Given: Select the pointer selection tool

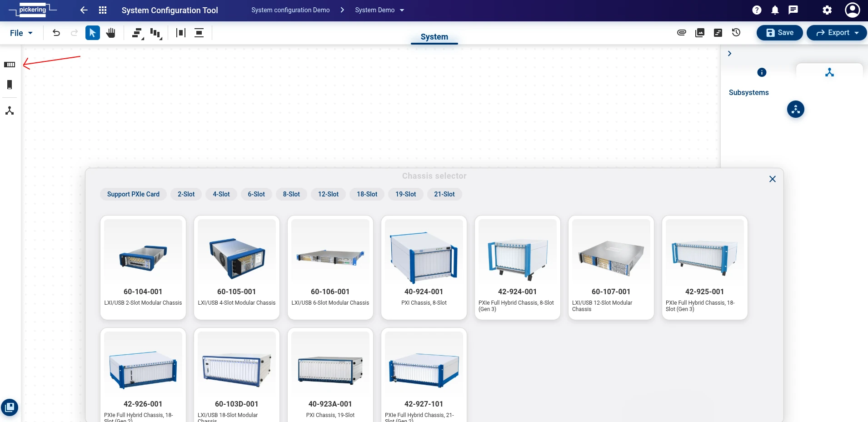Looking at the screenshot, I should pos(93,33).
